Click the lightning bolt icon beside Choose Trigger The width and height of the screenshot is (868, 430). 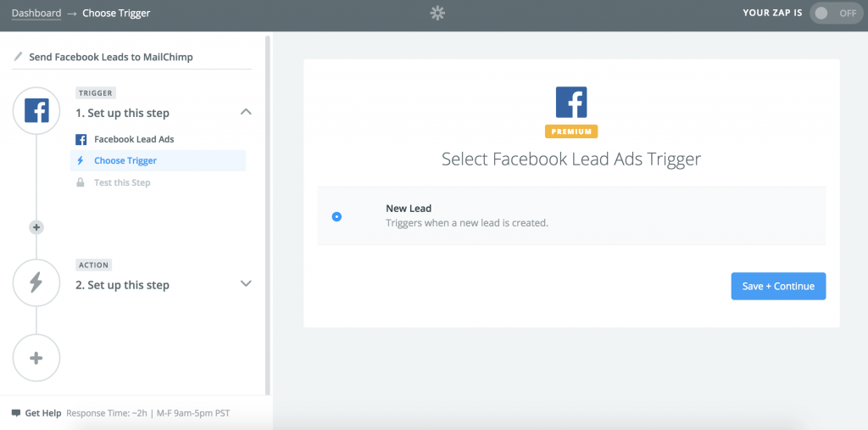coord(81,160)
